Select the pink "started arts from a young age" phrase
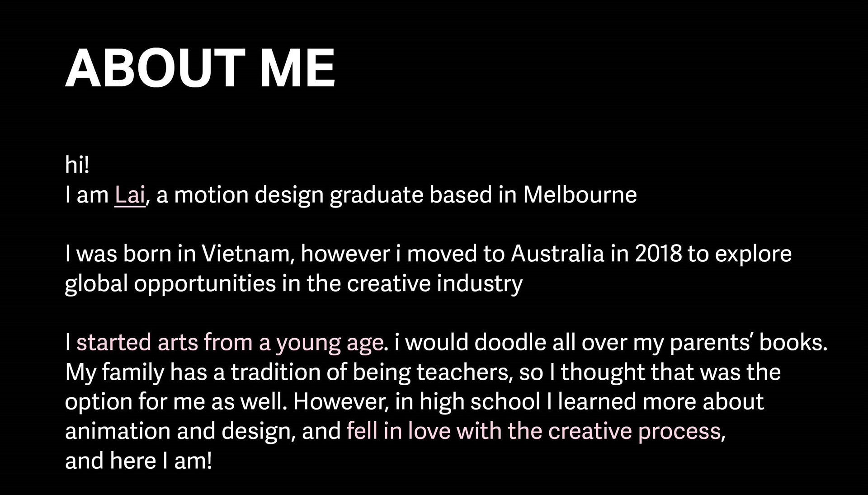This screenshot has height=495, width=868. pos(230,342)
